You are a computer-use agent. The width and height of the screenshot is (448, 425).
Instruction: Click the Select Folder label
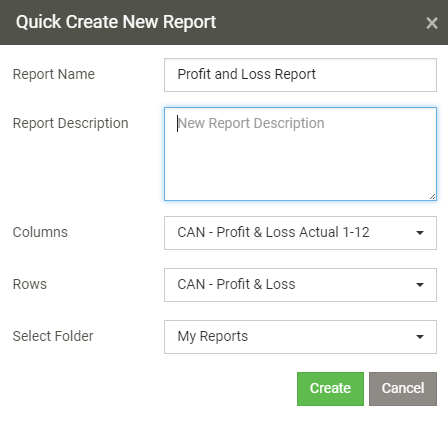click(53, 336)
